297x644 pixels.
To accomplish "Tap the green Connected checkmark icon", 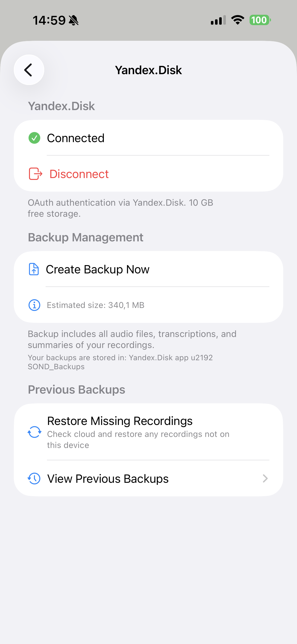I will pos(34,138).
